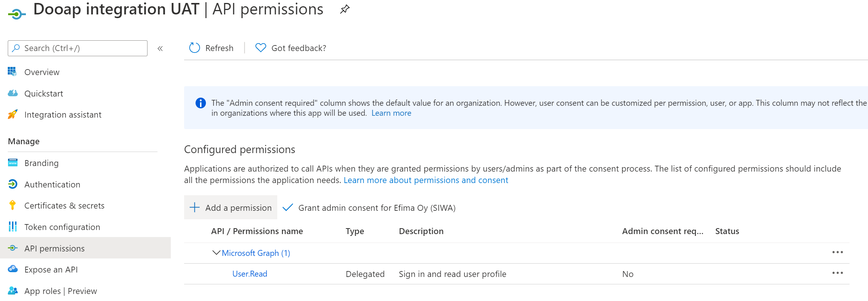Image resolution: width=868 pixels, height=301 pixels.
Task: Click the Refresh circular arrow icon
Action: [194, 48]
